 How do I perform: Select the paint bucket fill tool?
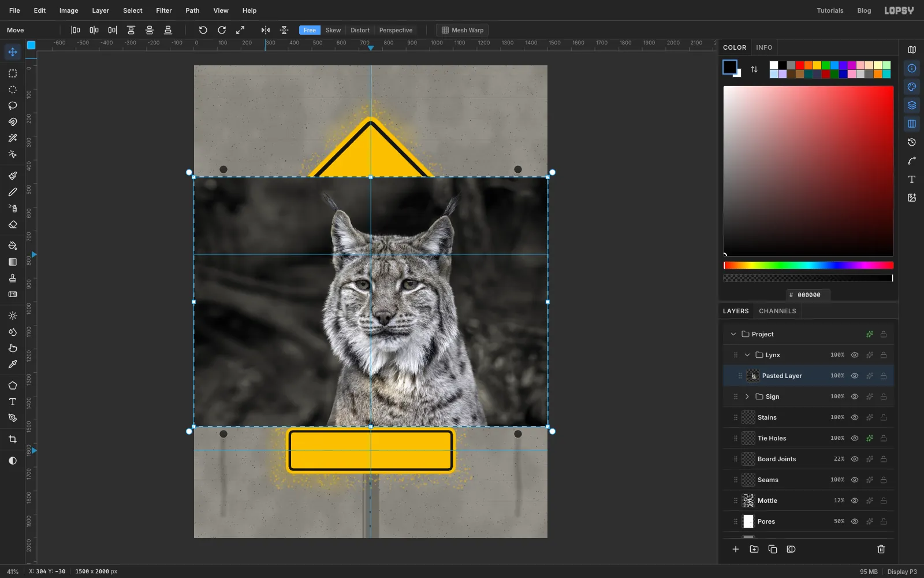click(13, 246)
